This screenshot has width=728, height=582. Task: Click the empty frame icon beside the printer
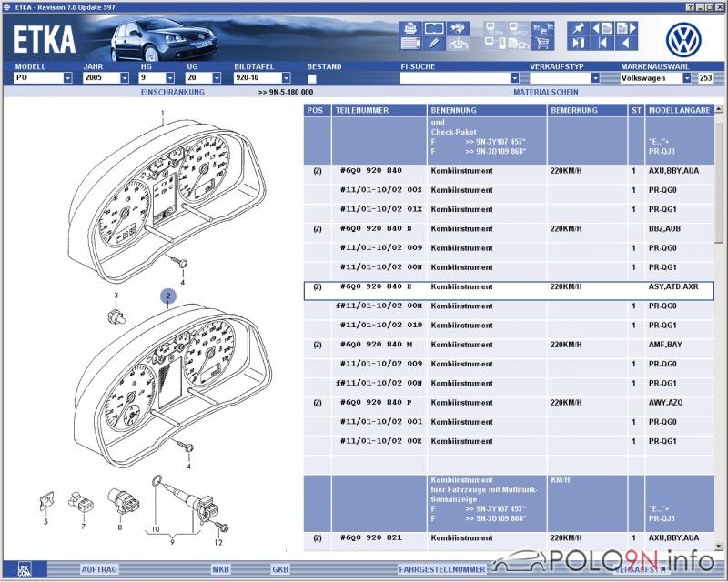[x=434, y=28]
